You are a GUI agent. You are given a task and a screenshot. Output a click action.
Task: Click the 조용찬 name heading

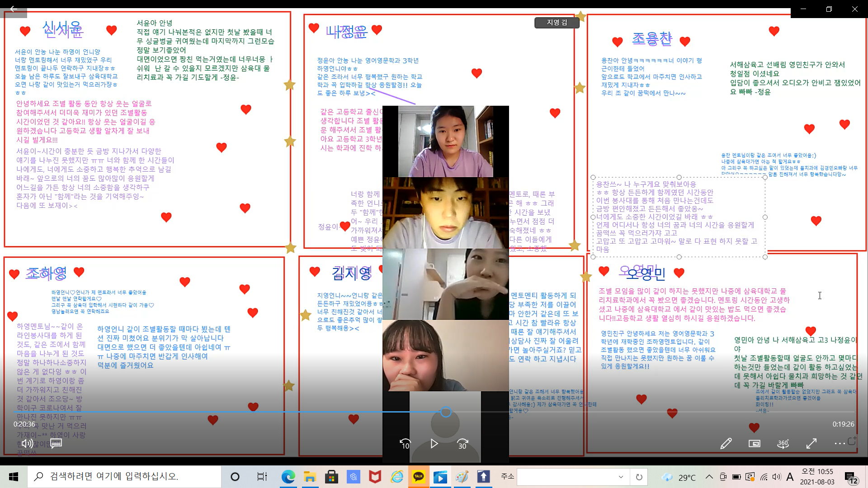[652, 39]
